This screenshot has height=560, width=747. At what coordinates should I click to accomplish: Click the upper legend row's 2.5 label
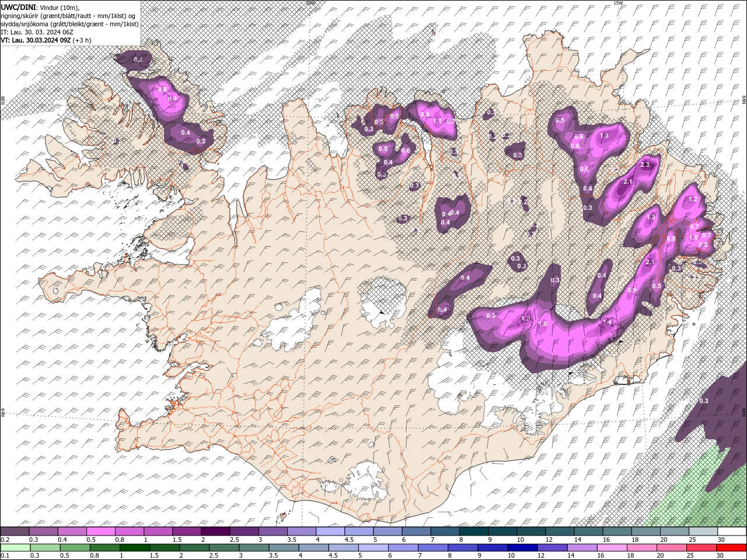point(234,540)
